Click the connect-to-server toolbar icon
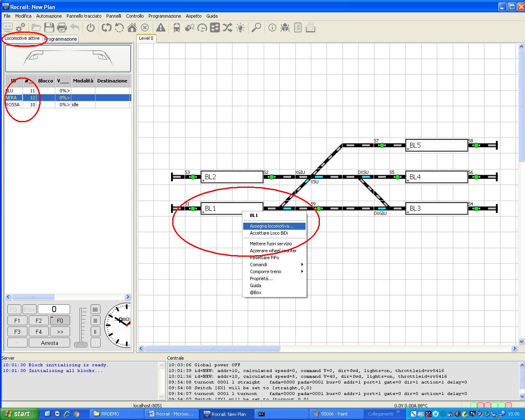This screenshot has width=525, height=420. pos(8,27)
